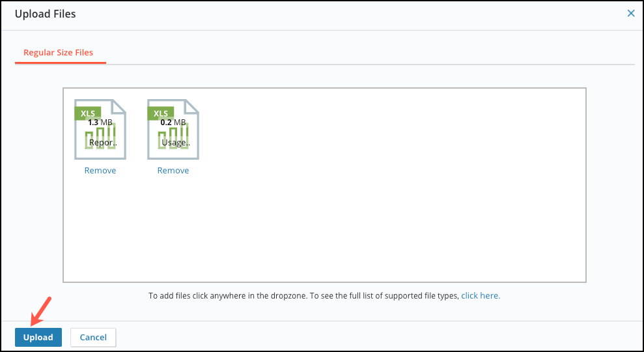Screen dimensions: 644x352
Task: Click the 1.3 MB size label
Action: tap(100, 122)
